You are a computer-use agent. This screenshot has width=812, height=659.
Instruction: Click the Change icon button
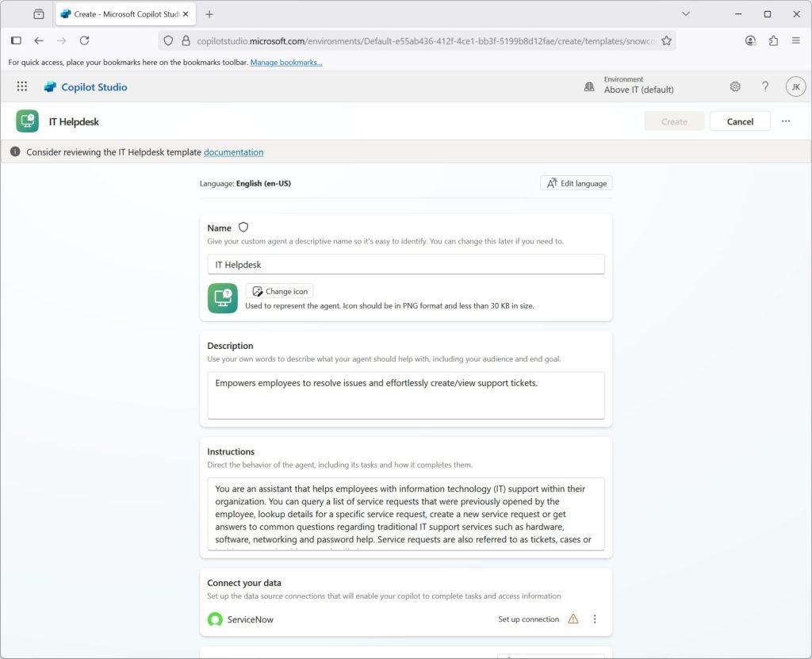point(279,291)
